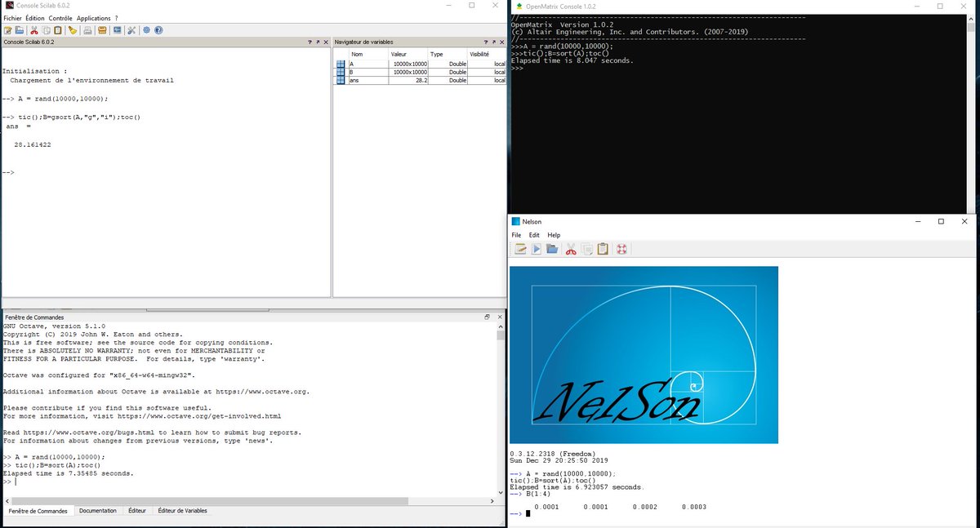The height and width of the screenshot is (528, 980).
Task: Click Scilab window title bar icon
Action: (x=8, y=6)
